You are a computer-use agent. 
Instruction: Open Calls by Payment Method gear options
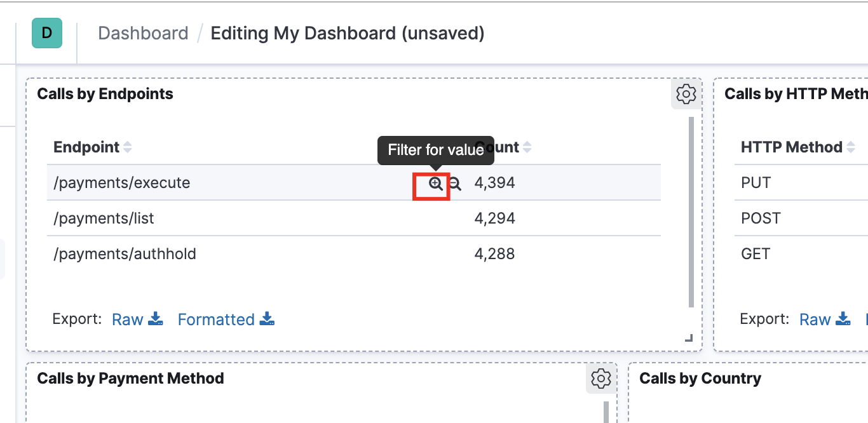point(600,379)
